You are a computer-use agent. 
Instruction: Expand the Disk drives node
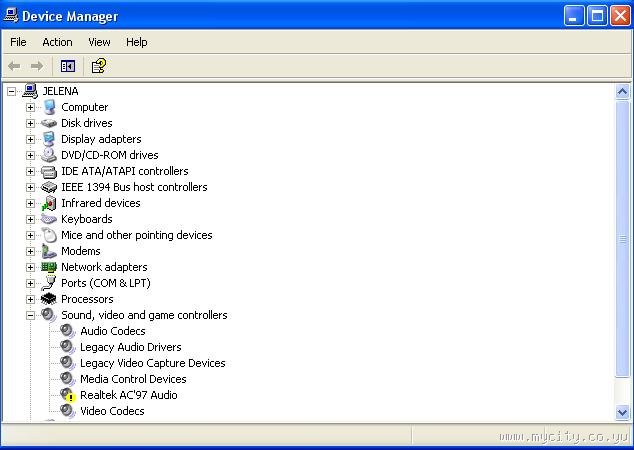pos(30,123)
